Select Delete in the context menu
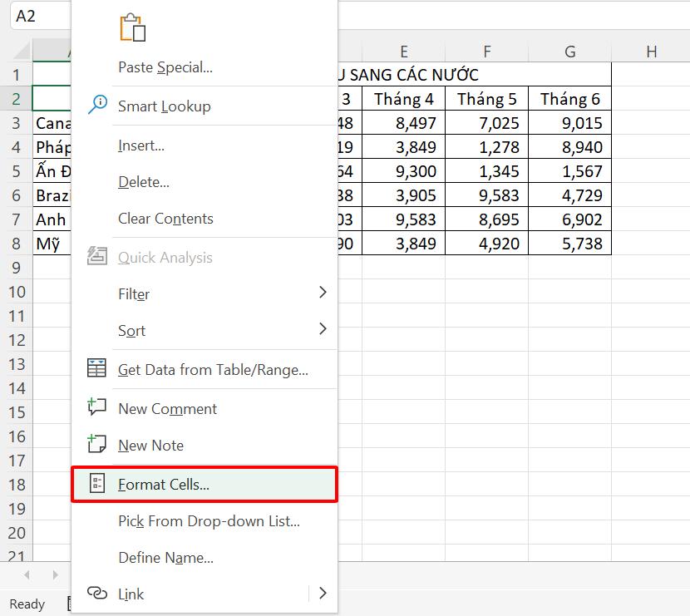This screenshot has width=690, height=616. click(141, 181)
